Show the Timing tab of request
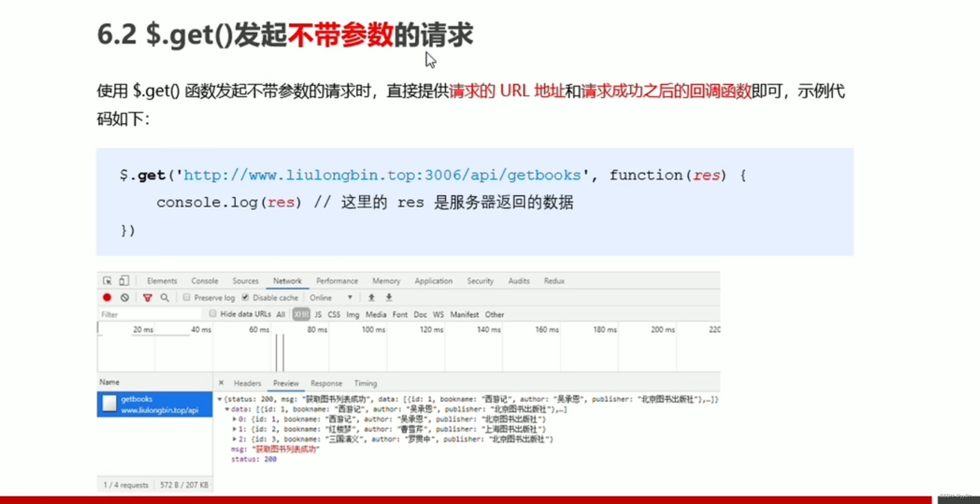This screenshot has width=980, height=504. pos(365,383)
